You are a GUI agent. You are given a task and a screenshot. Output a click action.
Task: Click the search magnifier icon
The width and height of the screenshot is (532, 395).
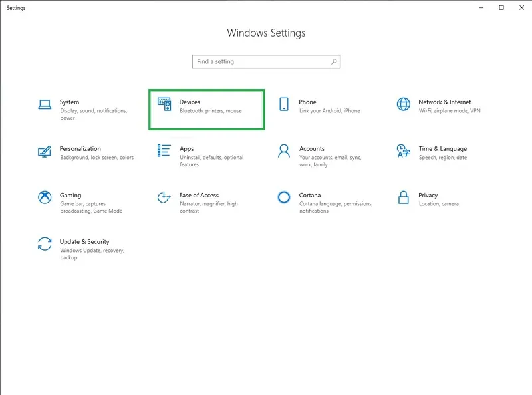coord(334,61)
